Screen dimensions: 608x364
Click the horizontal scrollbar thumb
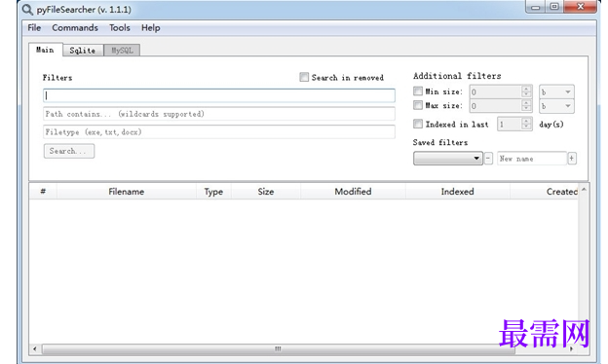[279, 348]
